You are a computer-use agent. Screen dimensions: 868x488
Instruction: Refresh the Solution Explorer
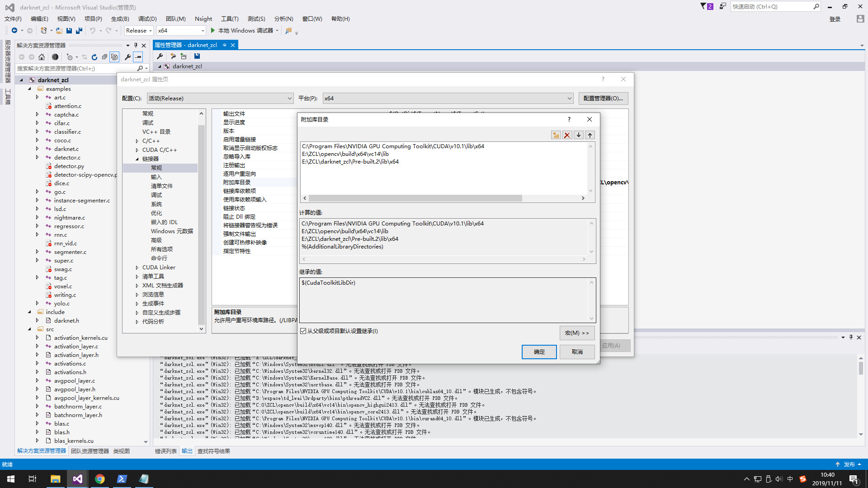click(94, 57)
